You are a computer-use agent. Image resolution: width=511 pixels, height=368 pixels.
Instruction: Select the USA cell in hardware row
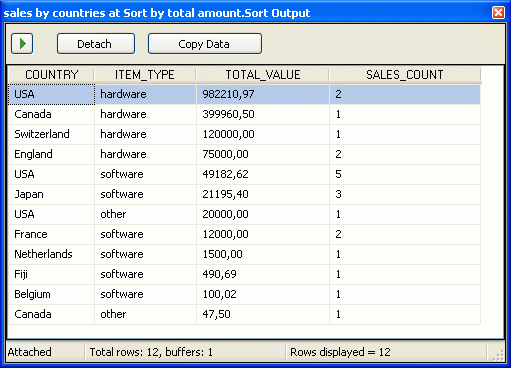51,94
